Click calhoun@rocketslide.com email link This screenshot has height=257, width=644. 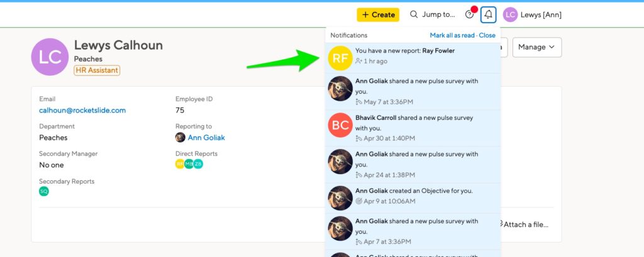pyautogui.click(x=82, y=111)
